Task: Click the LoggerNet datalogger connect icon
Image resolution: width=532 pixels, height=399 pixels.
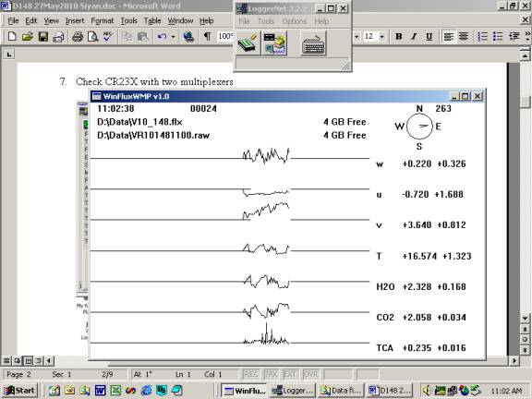Action: [248, 43]
